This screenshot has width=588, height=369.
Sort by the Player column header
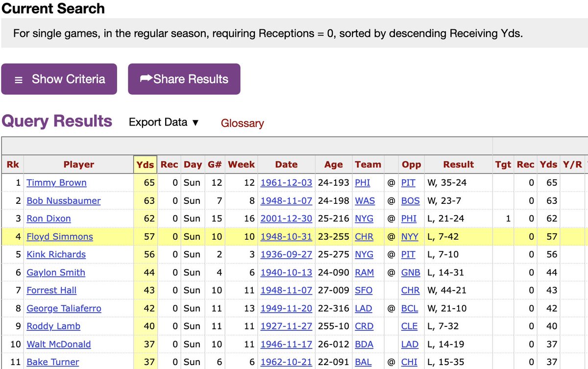[x=78, y=165]
